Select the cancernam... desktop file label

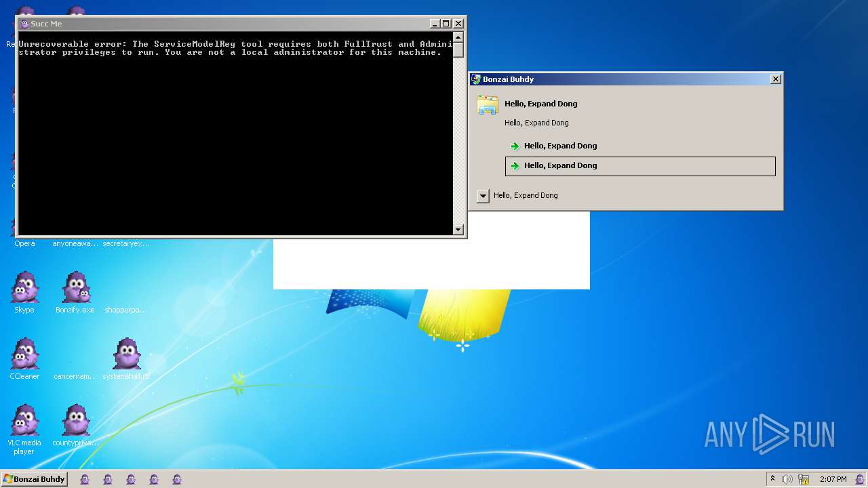tap(75, 376)
